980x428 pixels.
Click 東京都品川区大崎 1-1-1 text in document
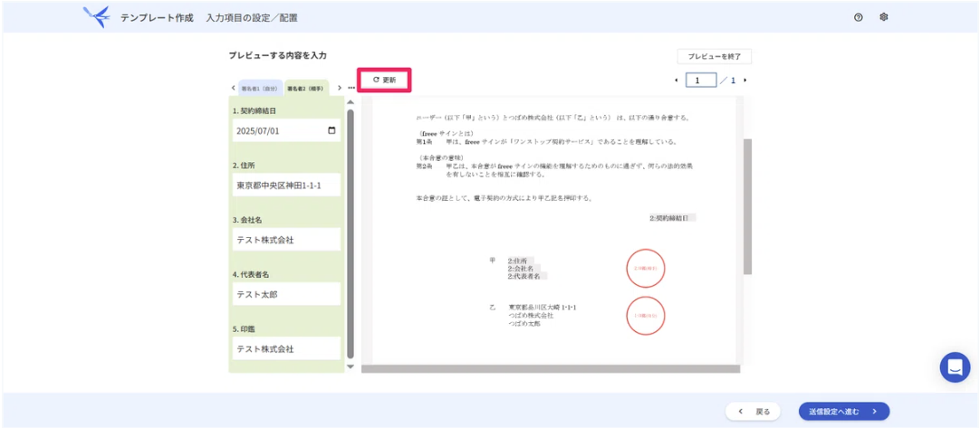tap(542, 308)
